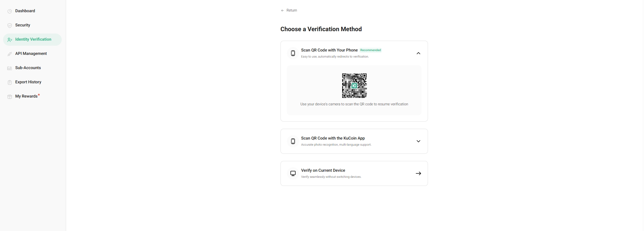Go to API Management page
Viewport: 644px width, 231px height.
click(x=31, y=54)
